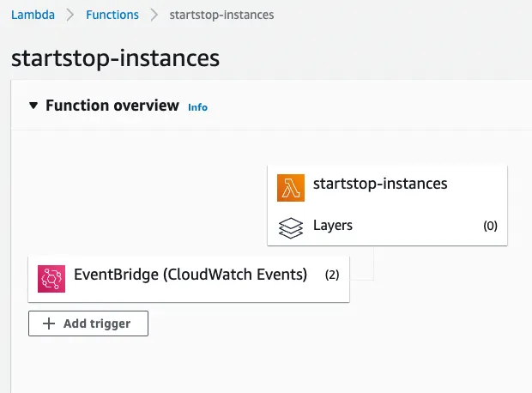Open the Function overview Info link
Screen dimensions: 532x393
pos(198,107)
